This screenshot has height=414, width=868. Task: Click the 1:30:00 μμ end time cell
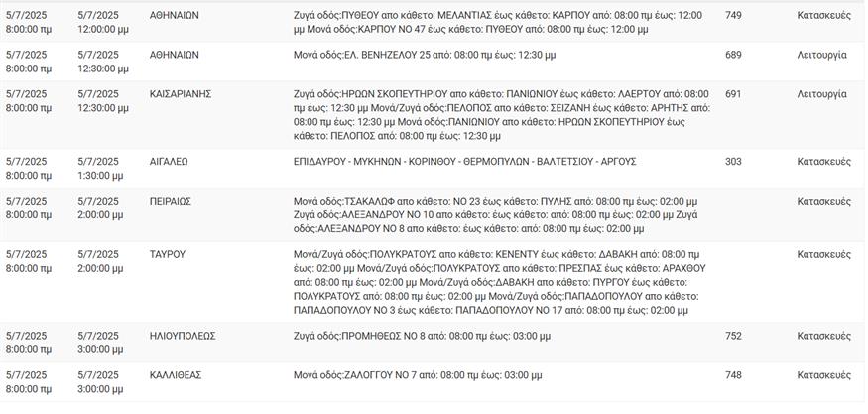[103, 168]
